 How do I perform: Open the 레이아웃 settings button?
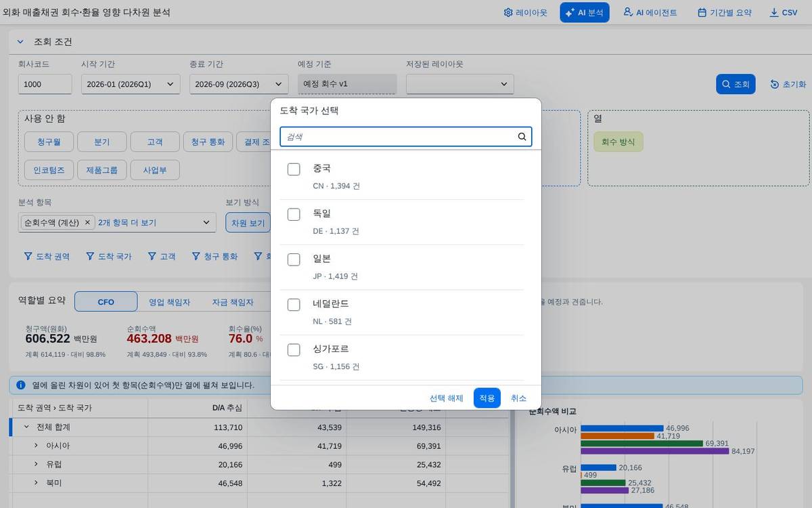[x=525, y=12]
